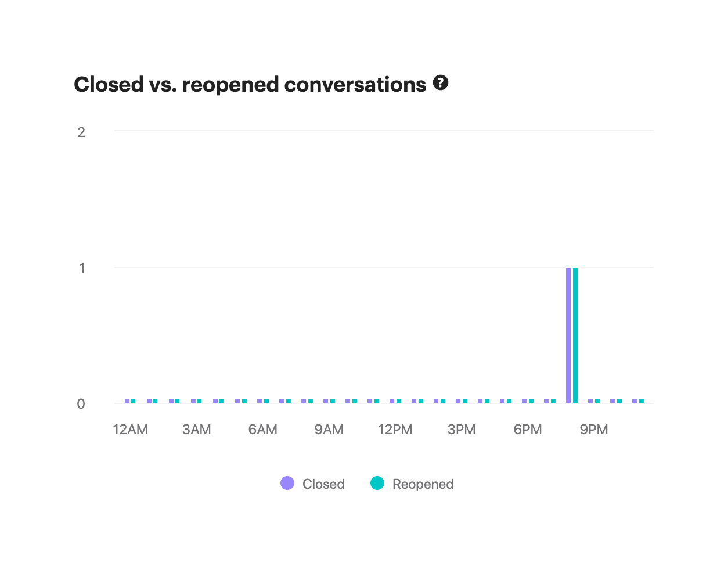Click the first purple stub bar above 12AM
The width and height of the screenshot is (728, 566).
[x=127, y=401]
